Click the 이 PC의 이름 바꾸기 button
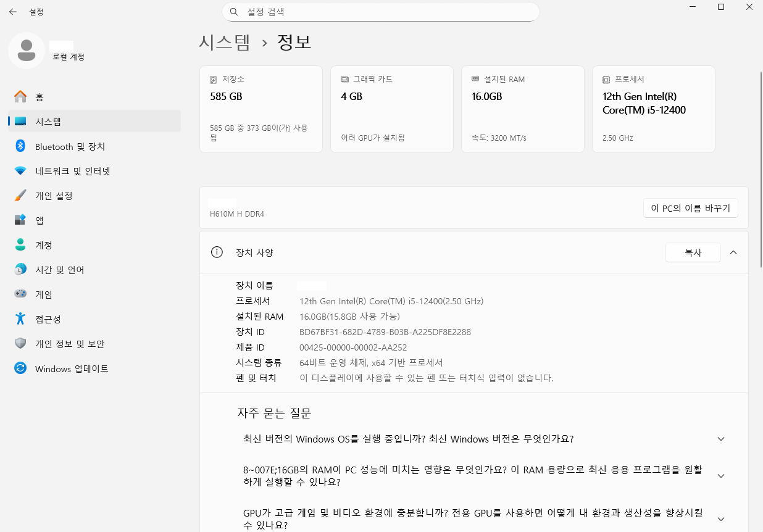Viewport: 763px width, 532px height. [690, 209]
